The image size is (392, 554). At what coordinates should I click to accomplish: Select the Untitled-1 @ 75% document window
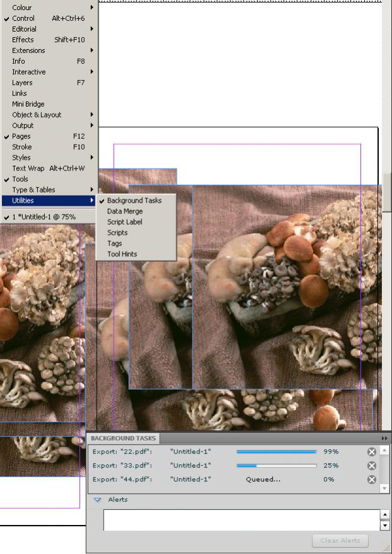(x=49, y=217)
